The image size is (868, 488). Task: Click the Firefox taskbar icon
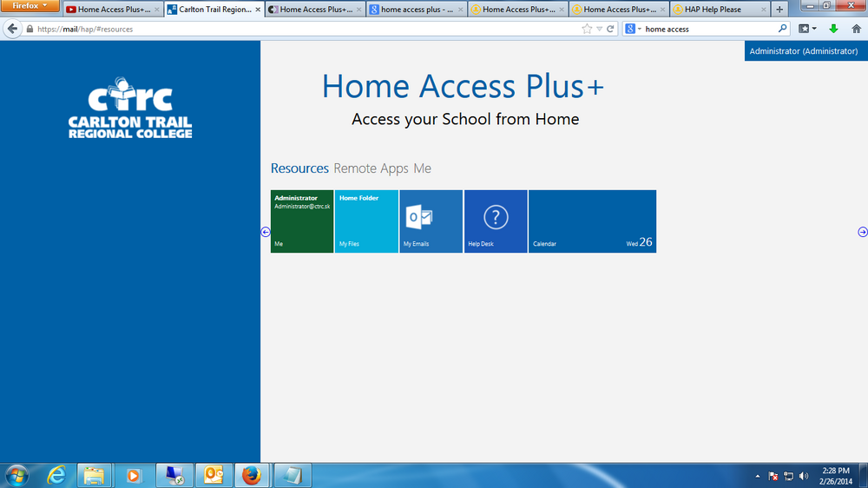[252, 475]
